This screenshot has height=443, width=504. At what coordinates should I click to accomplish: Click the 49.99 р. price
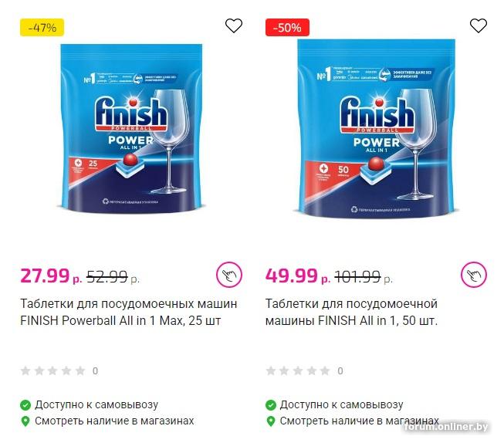coord(296,275)
